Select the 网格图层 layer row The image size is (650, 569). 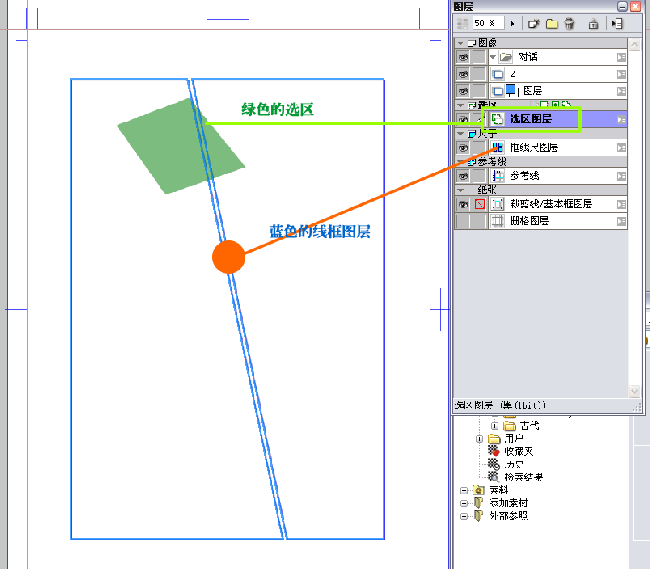(541, 221)
